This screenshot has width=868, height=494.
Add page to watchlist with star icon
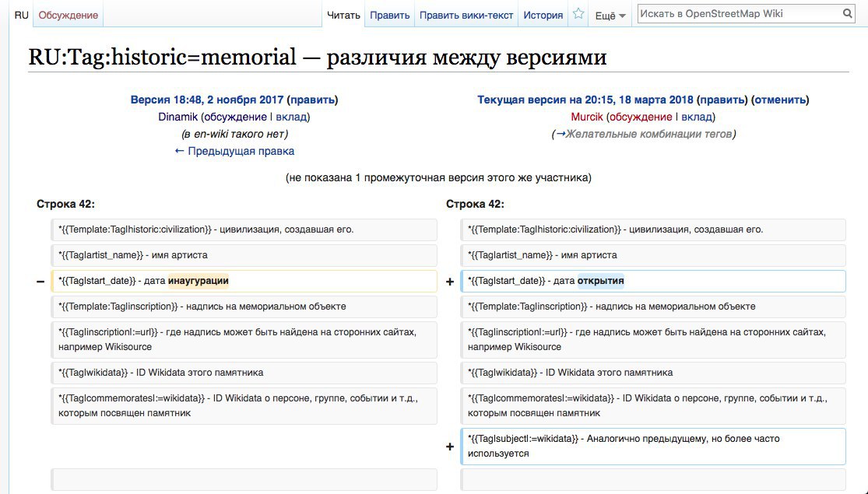578,14
